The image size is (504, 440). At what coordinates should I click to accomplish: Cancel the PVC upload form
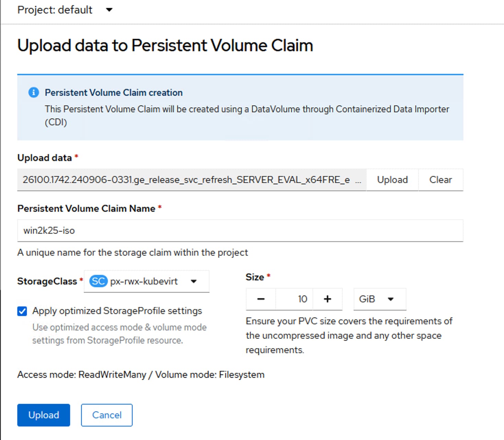(107, 415)
